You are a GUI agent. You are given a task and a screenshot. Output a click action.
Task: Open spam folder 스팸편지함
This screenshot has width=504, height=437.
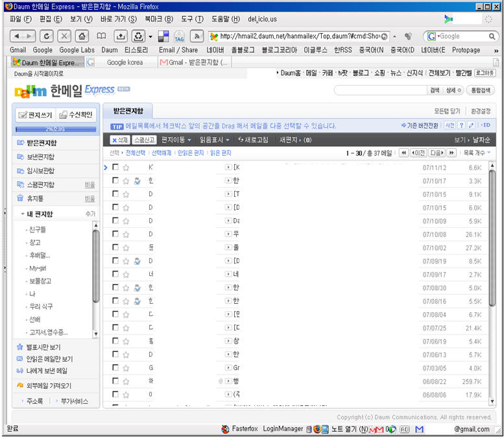tap(40, 184)
